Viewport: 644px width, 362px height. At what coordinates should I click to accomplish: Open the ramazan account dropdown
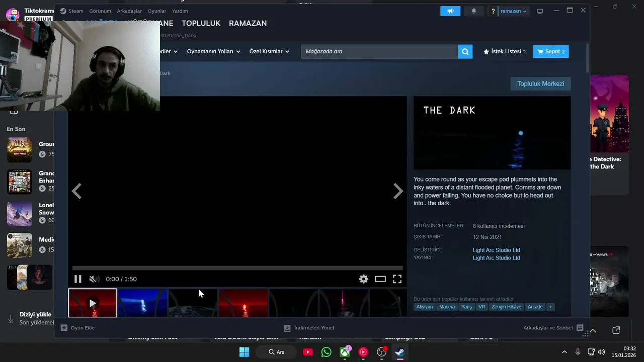pos(513,11)
